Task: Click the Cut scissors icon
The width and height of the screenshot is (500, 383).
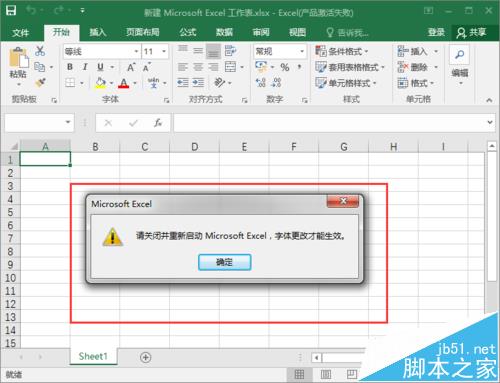Action: point(40,51)
